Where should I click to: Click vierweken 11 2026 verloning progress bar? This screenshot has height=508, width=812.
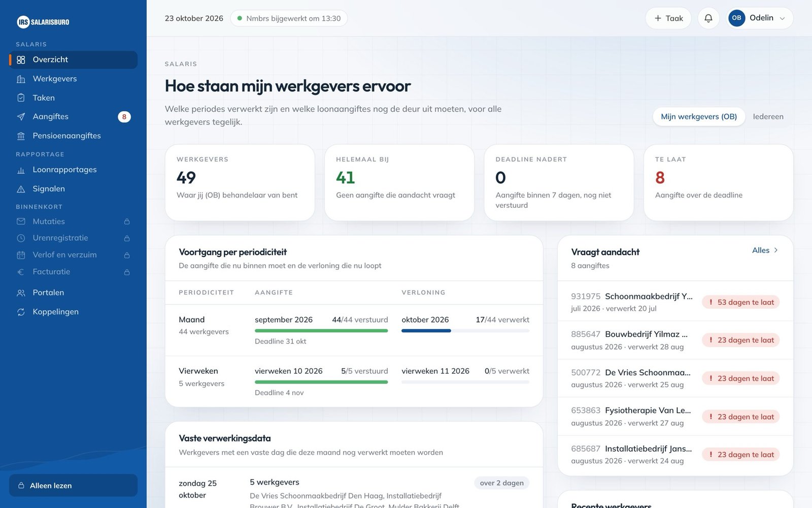[x=465, y=382]
